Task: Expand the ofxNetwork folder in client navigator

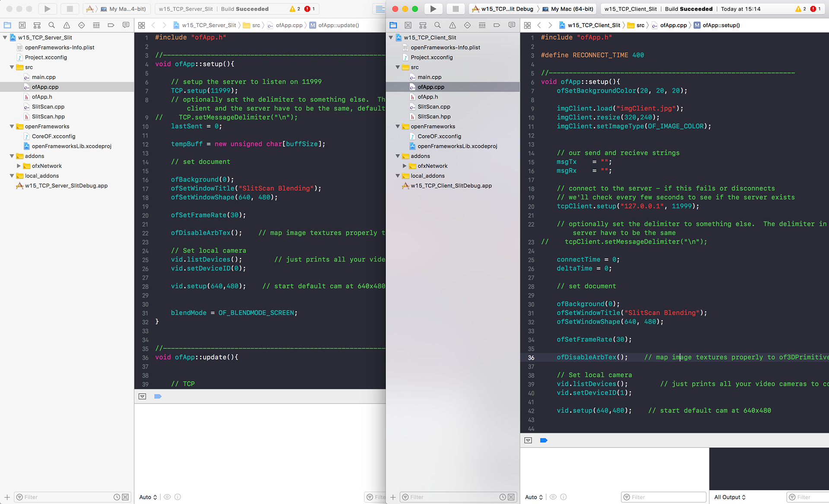Action: 405,166
